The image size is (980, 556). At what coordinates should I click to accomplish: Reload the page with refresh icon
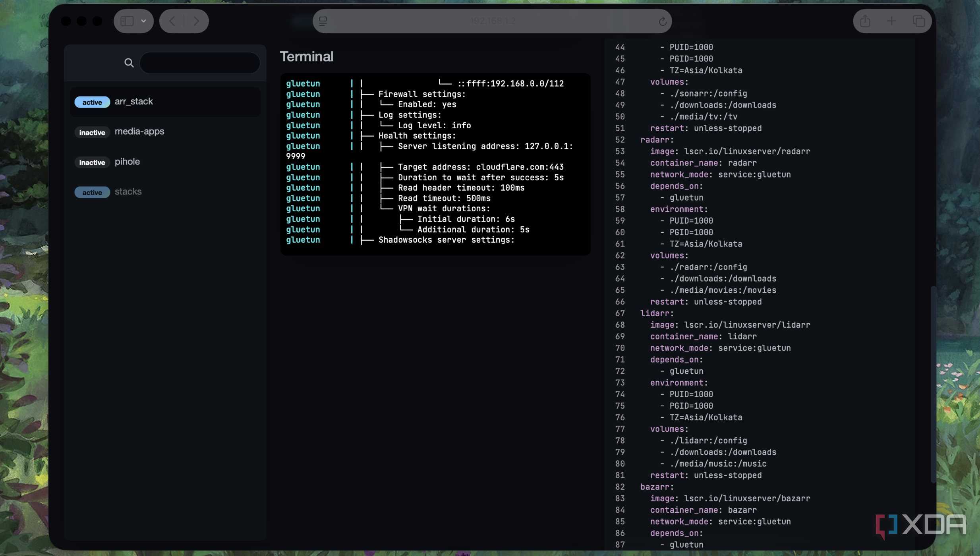(x=662, y=21)
